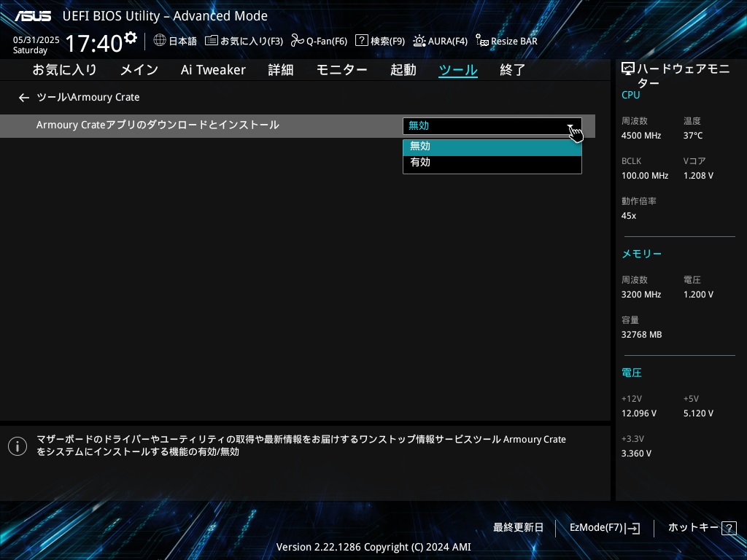
Task: Open favorites list icon (F3)
Action: (212, 41)
